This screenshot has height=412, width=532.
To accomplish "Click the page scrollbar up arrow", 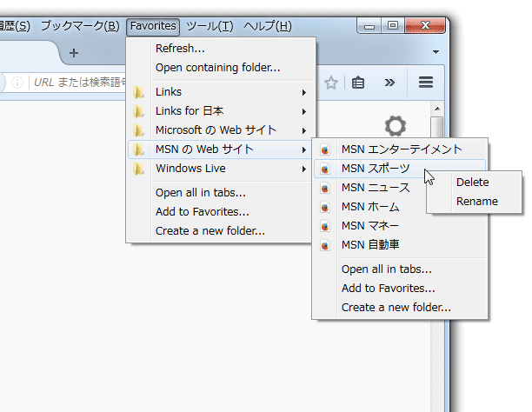I will coord(437,109).
